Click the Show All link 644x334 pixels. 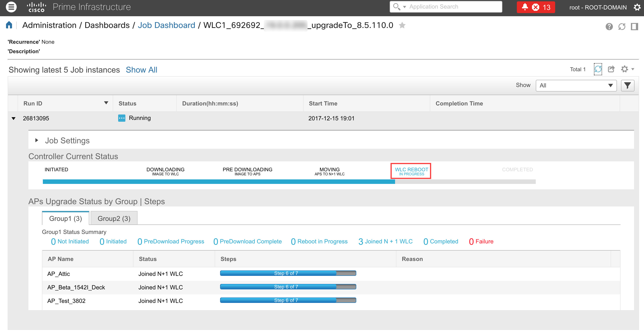coord(141,70)
